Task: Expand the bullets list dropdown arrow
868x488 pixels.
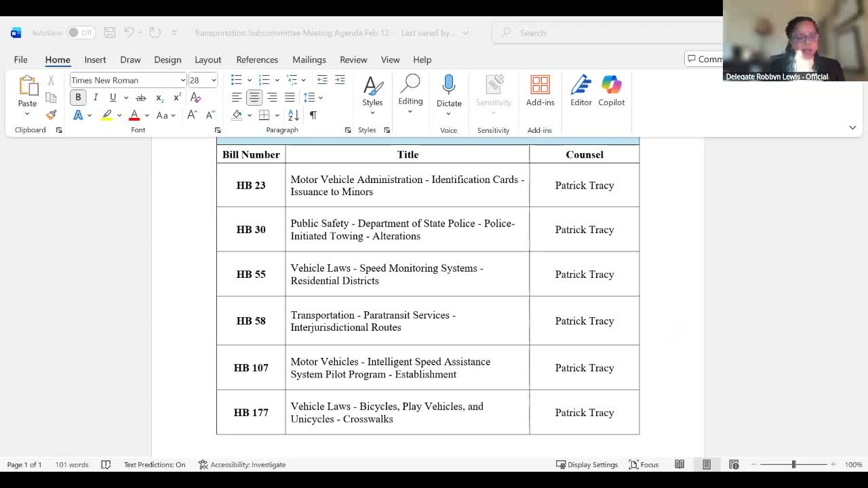Action: [250, 80]
